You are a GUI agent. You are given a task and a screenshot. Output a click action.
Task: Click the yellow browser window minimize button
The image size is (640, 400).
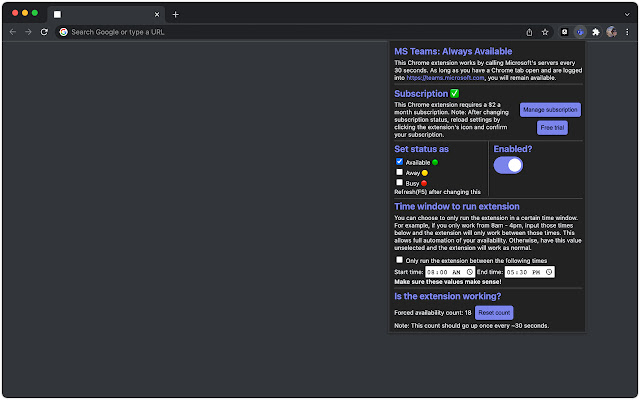pyautogui.click(x=25, y=13)
